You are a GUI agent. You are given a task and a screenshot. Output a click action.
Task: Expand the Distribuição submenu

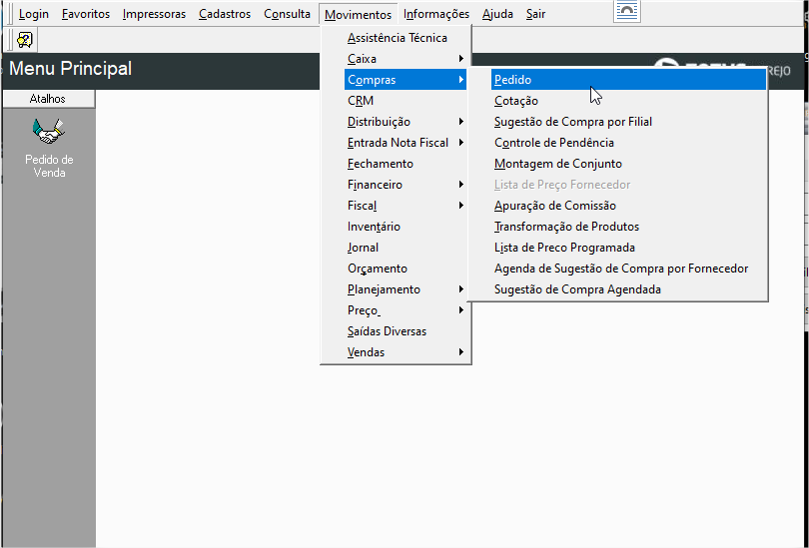396,122
